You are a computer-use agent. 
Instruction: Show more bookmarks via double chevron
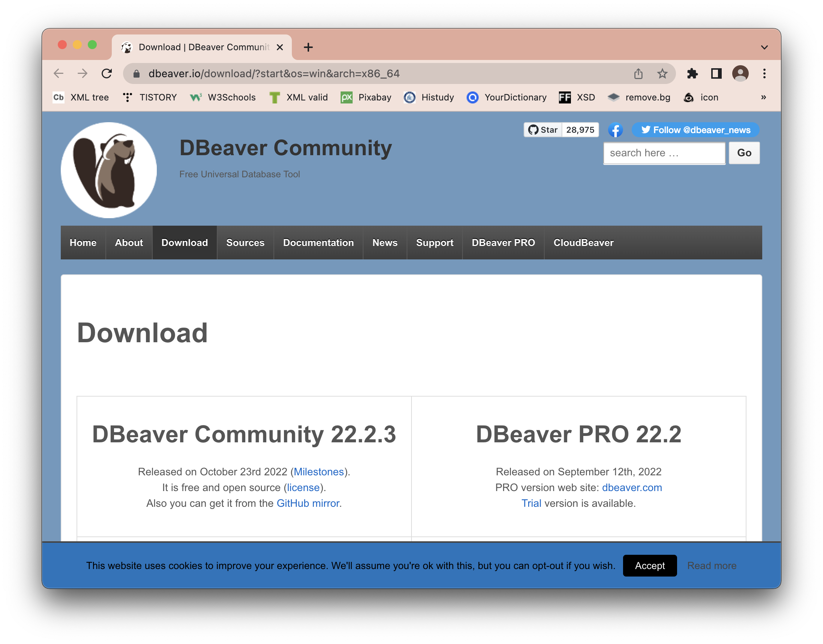764,97
